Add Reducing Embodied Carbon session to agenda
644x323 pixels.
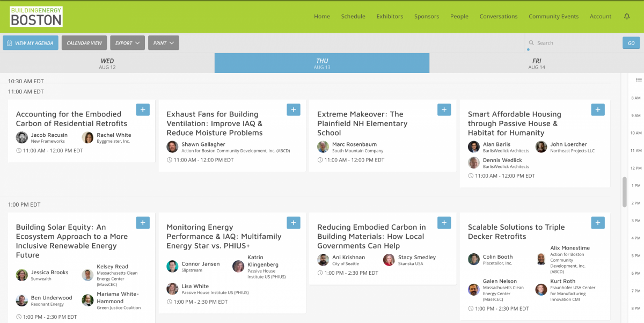point(444,223)
